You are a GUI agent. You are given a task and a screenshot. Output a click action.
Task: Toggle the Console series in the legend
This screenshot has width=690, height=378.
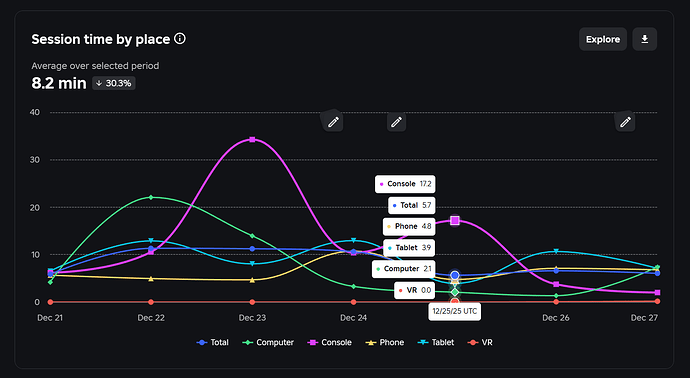click(330, 342)
